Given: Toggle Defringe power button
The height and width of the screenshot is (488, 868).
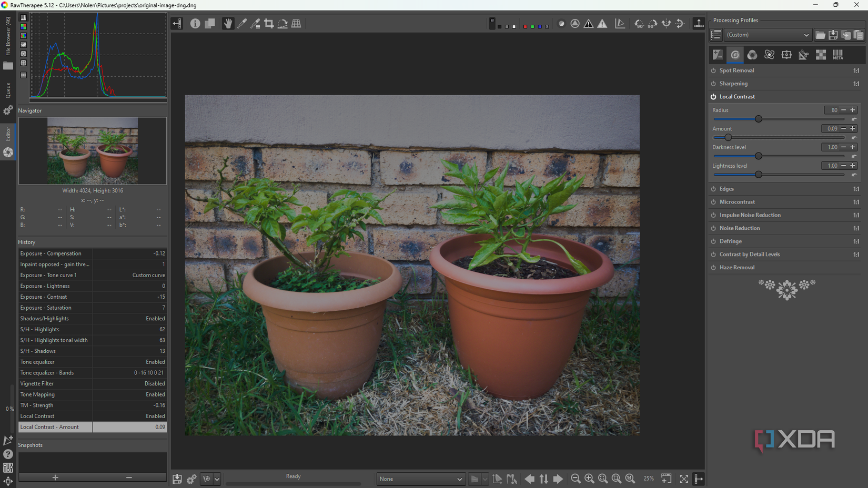Looking at the screenshot, I should [713, 241].
